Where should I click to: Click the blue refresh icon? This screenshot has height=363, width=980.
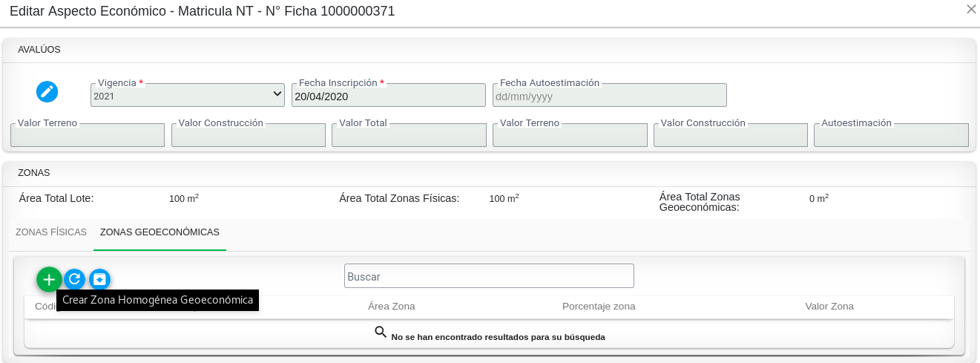pyautogui.click(x=74, y=279)
